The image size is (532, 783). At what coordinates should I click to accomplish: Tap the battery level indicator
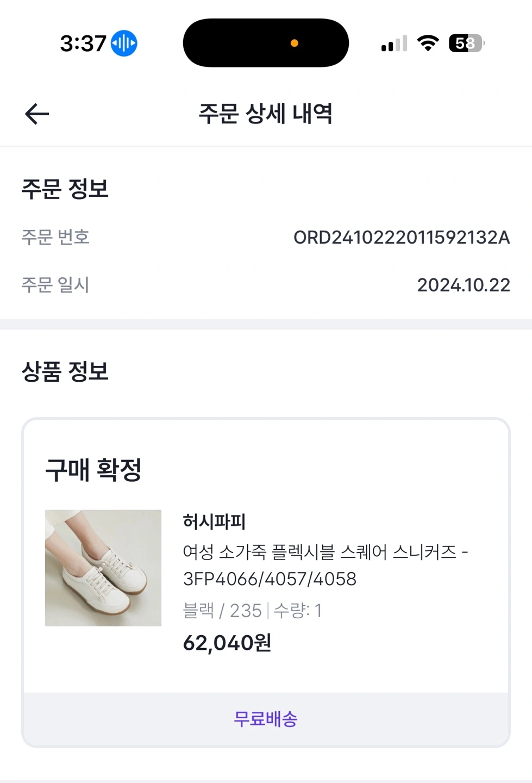click(x=466, y=43)
